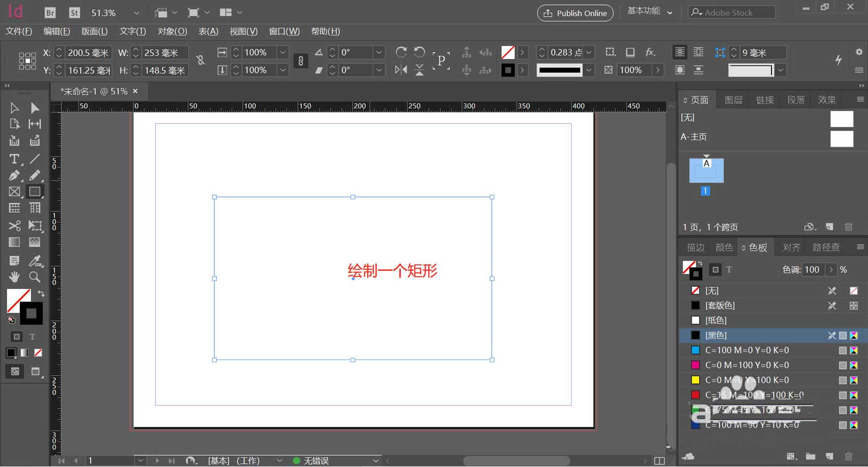Screen dimensions: 868x467
Task: Select the Type tool in toolbox
Action: 14,159
